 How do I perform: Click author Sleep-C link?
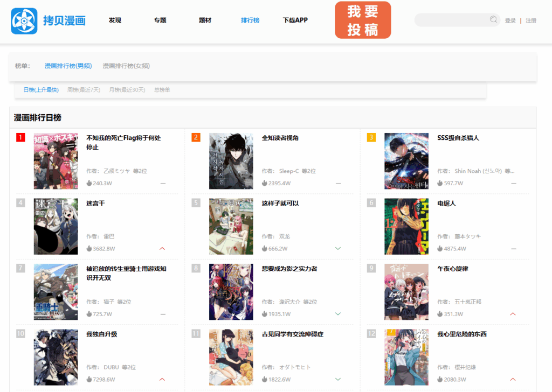[x=289, y=171]
